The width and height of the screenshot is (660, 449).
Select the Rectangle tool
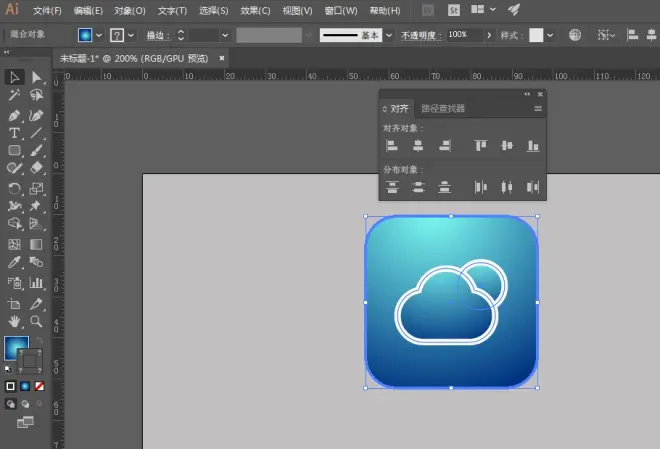coord(14,151)
